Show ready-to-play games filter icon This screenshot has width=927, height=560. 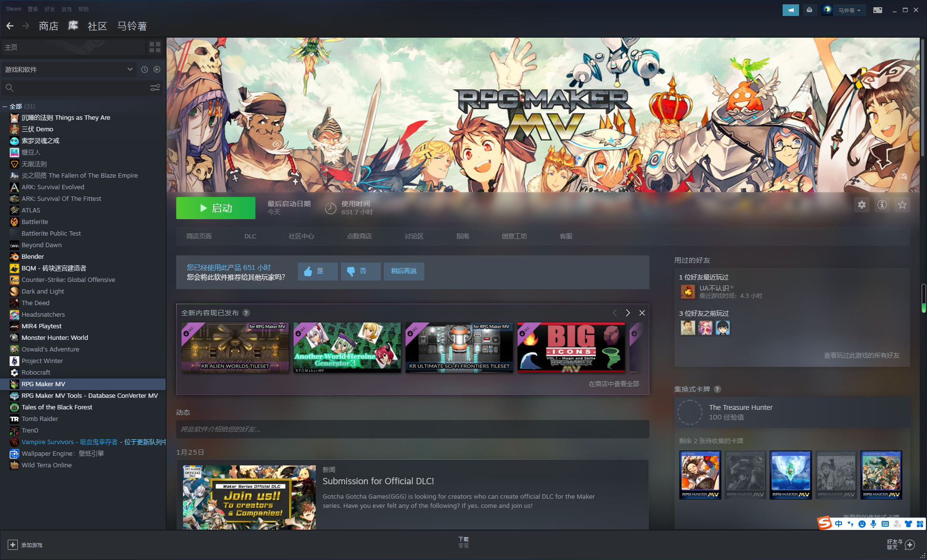(157, 70)
